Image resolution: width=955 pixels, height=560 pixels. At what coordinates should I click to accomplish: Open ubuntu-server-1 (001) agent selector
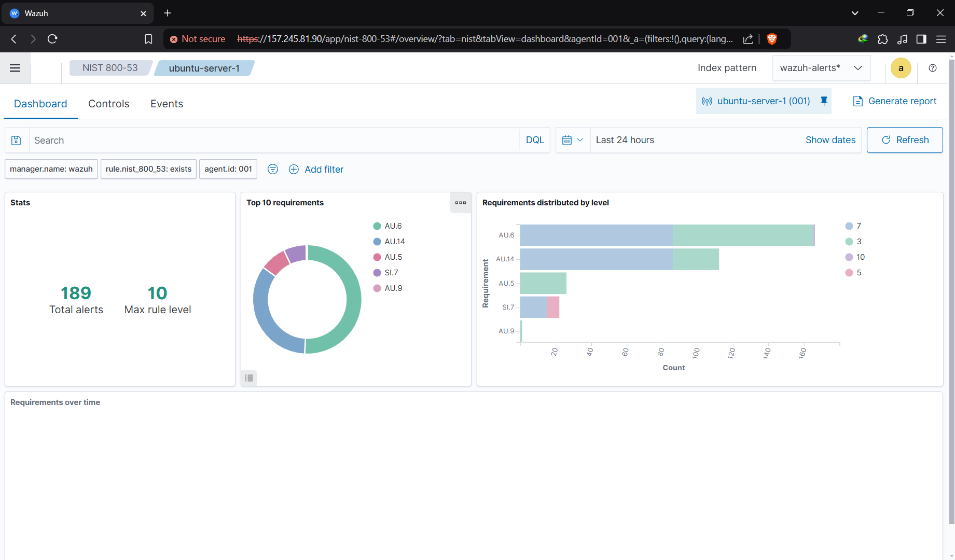click(764, 101)
